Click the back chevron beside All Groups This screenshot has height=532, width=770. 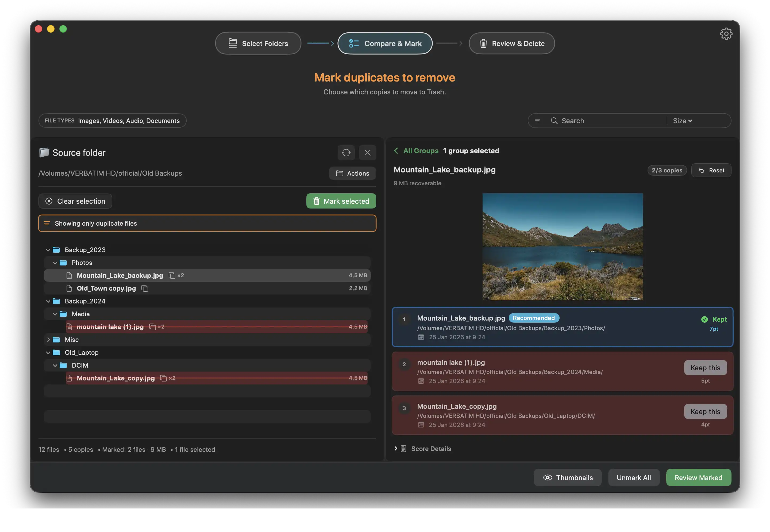[x=396, y=151]
